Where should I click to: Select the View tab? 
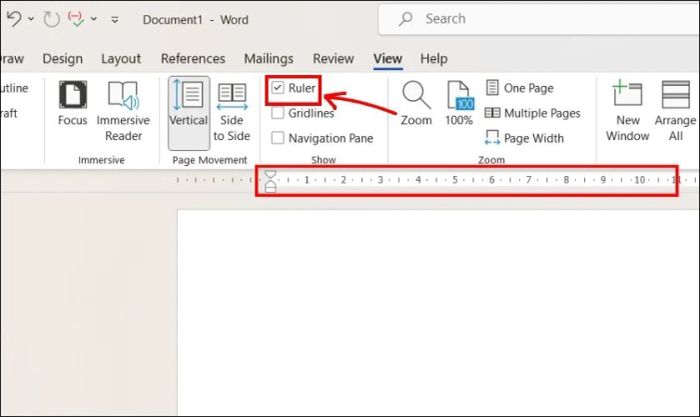388,58
